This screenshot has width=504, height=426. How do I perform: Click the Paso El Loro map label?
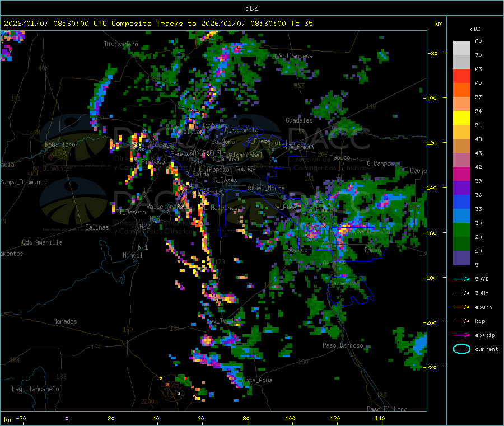click(x=387, y=409)
